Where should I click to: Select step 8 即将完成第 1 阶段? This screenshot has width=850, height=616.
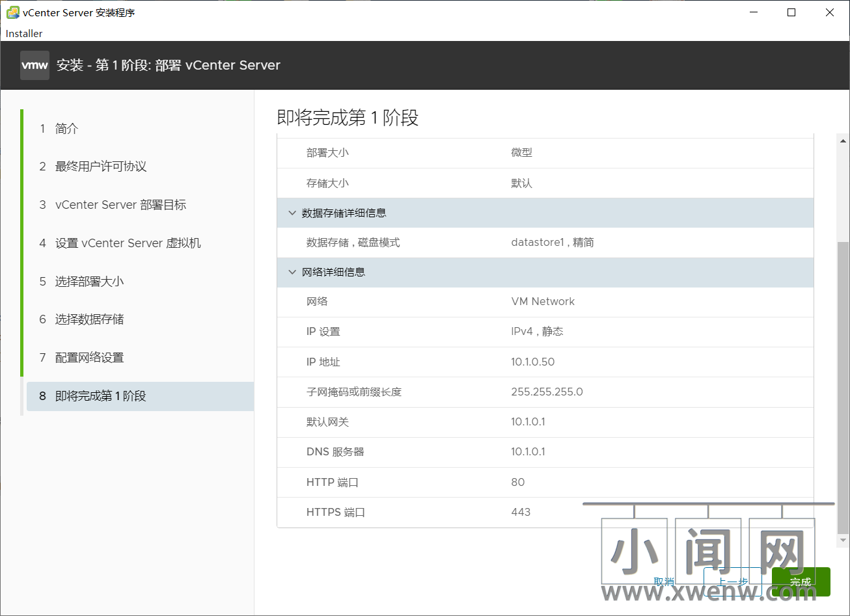click(140, 396)
